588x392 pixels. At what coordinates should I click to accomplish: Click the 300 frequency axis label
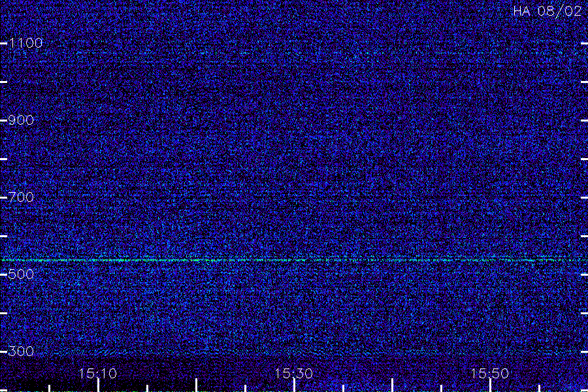click(21, 351)
